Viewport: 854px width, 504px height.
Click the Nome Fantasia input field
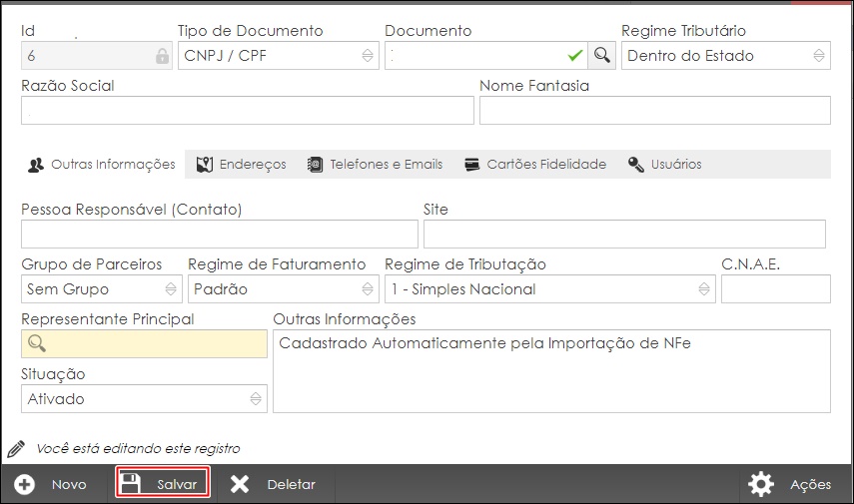[x=654, y=111]
